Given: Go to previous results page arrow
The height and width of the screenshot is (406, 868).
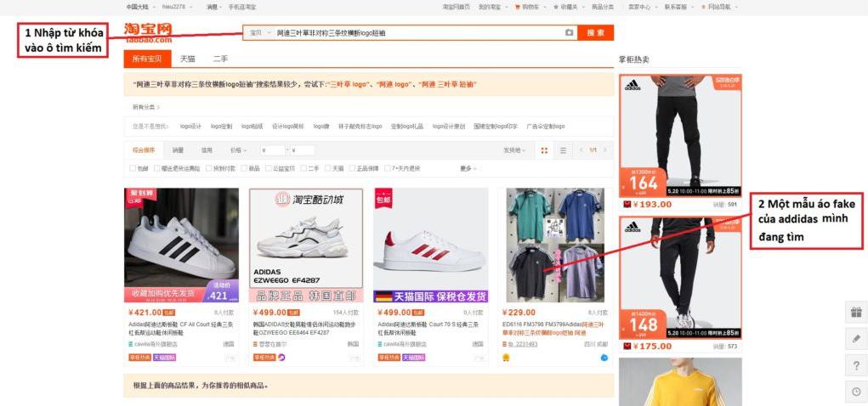Looking at the screenshot, I should pyautogui.click(x=581, y=150).
